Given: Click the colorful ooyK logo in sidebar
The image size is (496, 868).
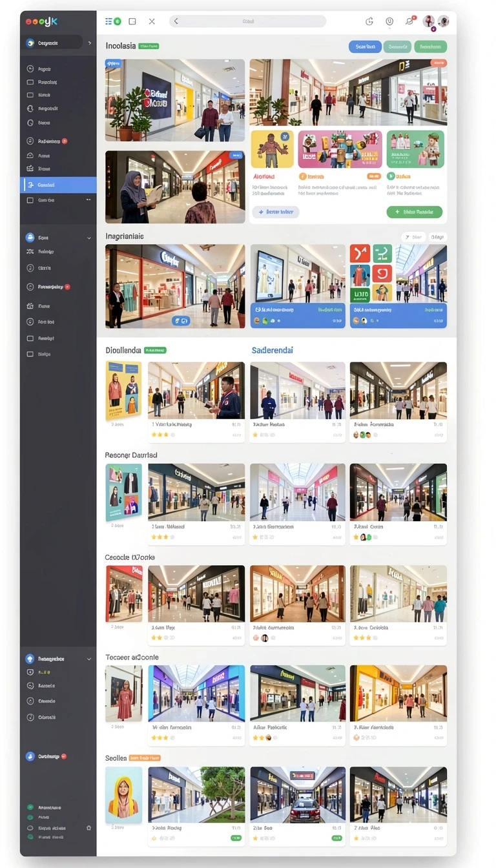Looking at the screenshot, I should pos(41,21).
